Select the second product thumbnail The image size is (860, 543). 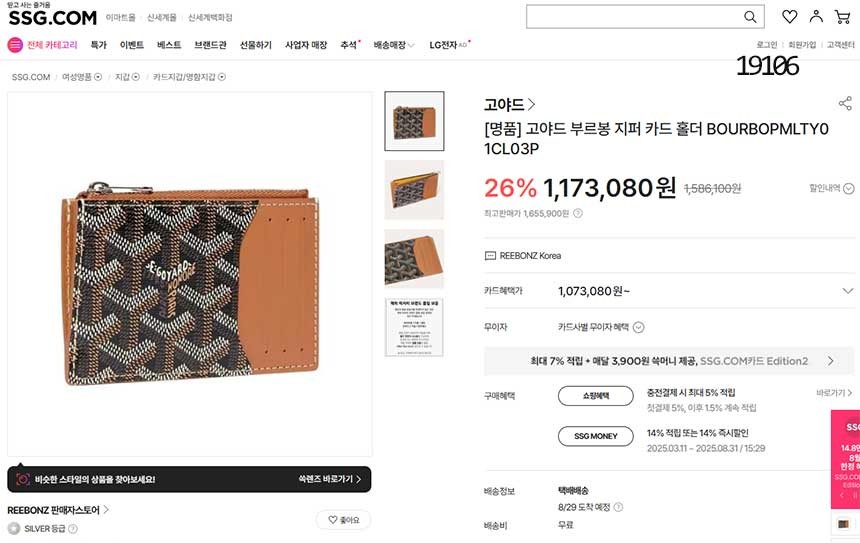414,190
